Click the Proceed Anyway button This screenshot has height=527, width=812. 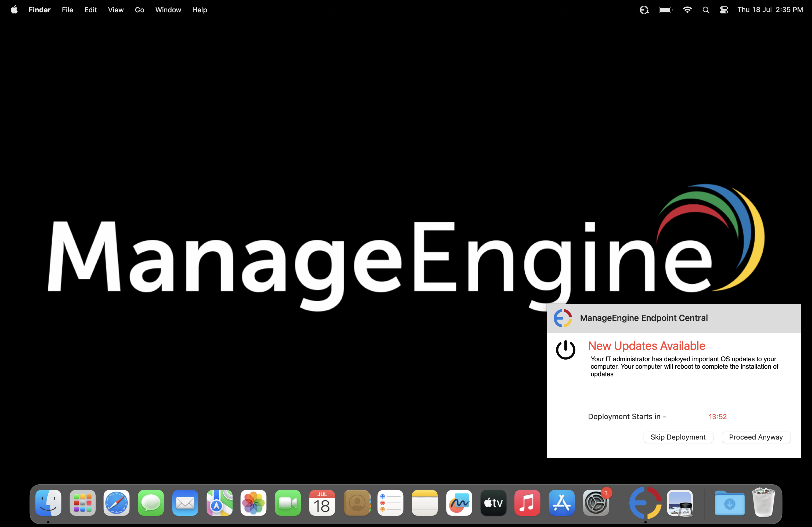tap(756, 437)
